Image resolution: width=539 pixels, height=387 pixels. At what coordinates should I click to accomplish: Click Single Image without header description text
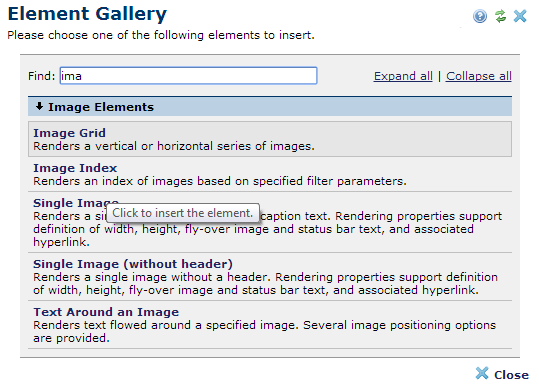[x=265, y=284]
